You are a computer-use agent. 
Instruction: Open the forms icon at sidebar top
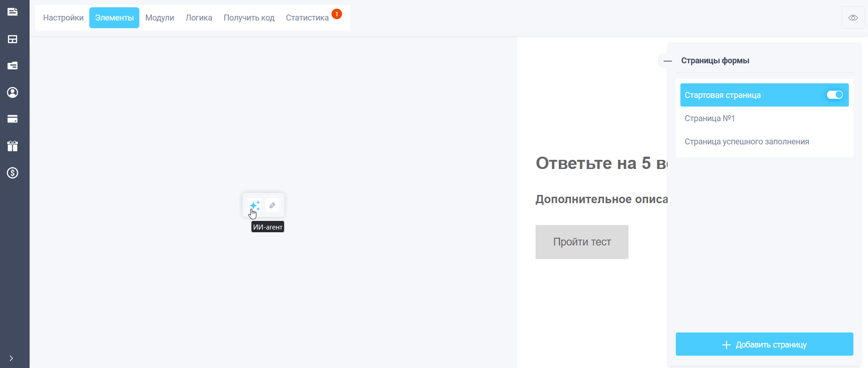13,12
